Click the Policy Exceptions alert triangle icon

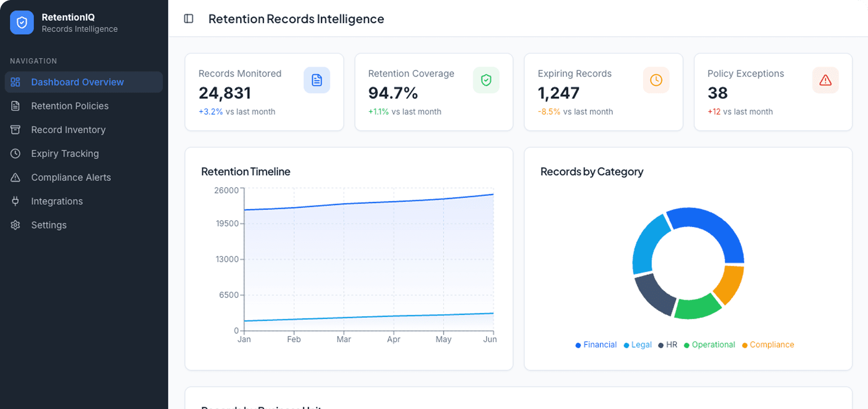click(826, 80)
